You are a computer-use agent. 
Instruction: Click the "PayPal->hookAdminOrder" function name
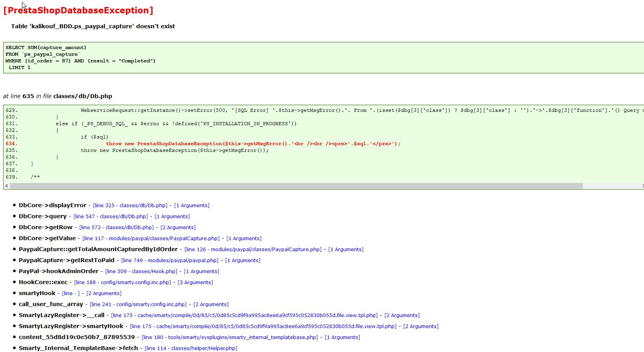point(58,271)
